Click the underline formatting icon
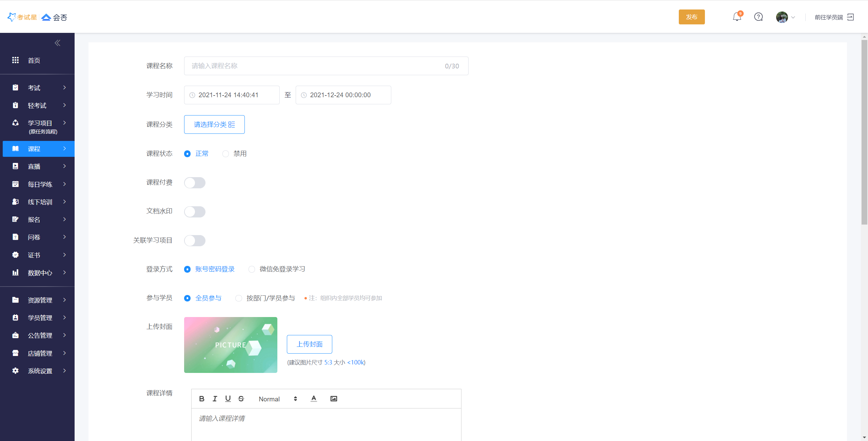 228,399
